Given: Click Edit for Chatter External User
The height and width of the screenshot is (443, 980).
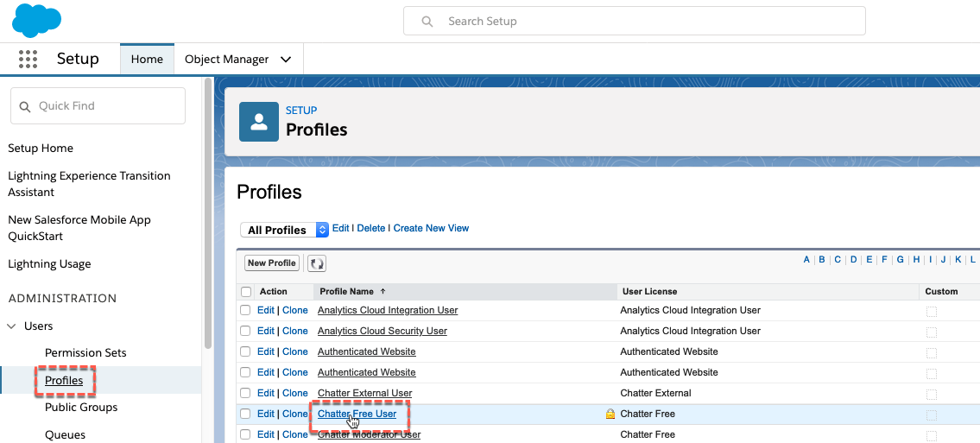Looking at the screenshot, I should point(266,393).
